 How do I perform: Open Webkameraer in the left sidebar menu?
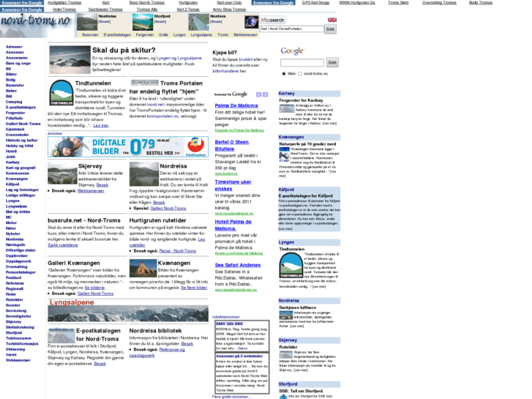(18, 360)
